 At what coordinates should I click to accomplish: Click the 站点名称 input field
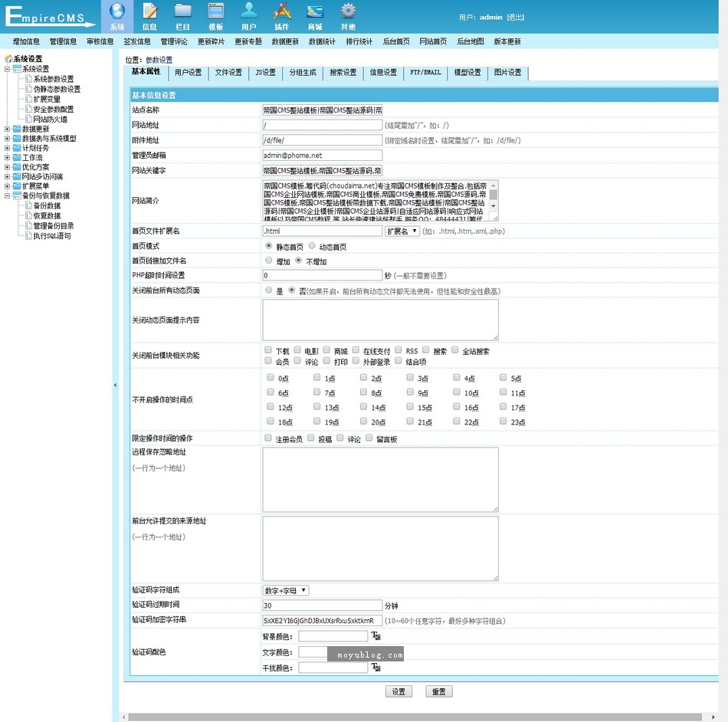click(322, 110)
